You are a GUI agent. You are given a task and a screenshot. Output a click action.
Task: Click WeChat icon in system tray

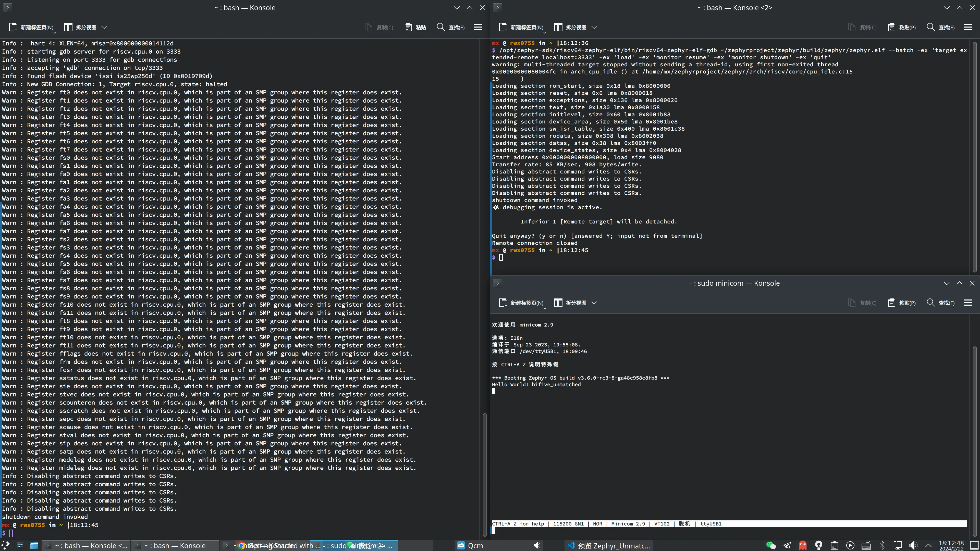[x=771, y=545]
